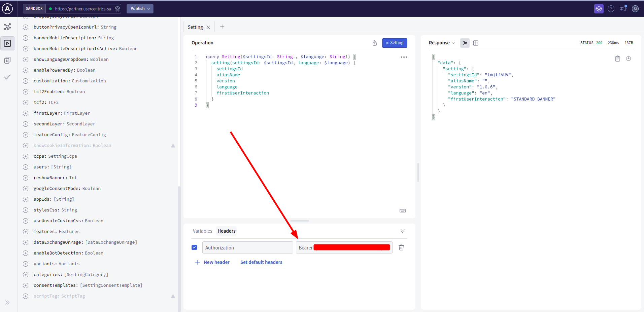644x312 pixels.
Task: Add enablePoweredBy field to the query
Action: point(26,70)
